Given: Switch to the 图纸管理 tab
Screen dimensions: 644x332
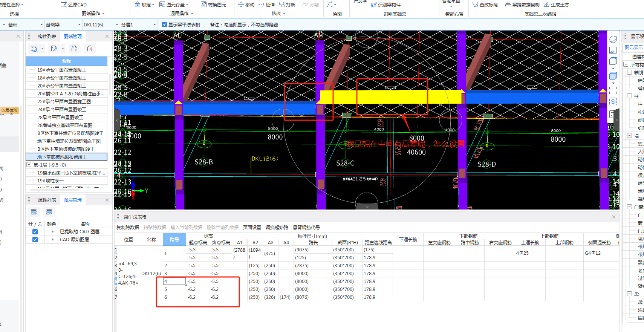Looking at the screenshot, I should pyautogui.click(x=73, y=37).
